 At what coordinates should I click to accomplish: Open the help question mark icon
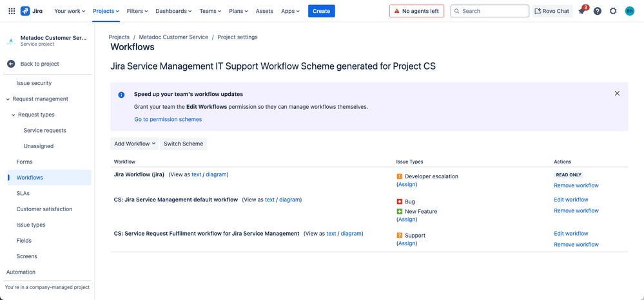point(598,11)
